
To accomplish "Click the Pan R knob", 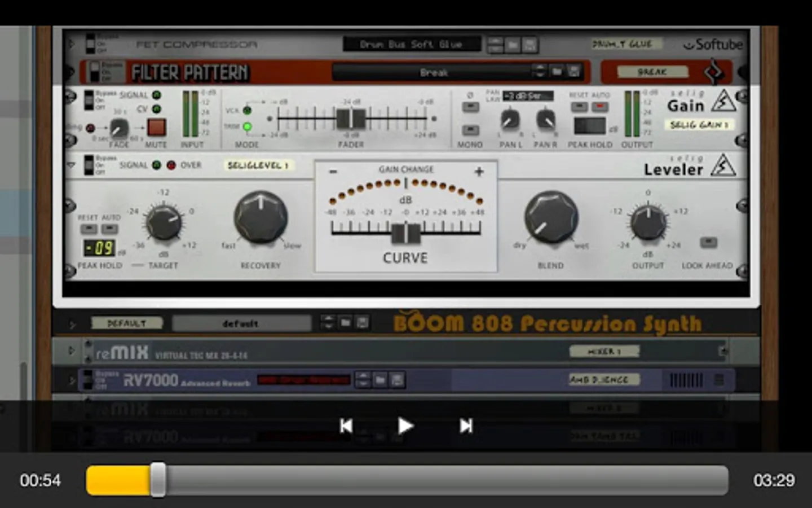I will (545, 120).
